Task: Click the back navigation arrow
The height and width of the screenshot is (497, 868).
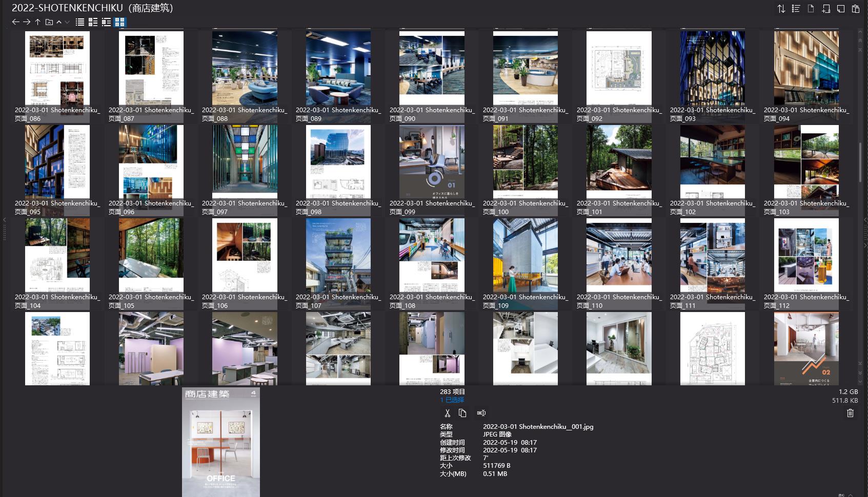Action: click(15, 22)
